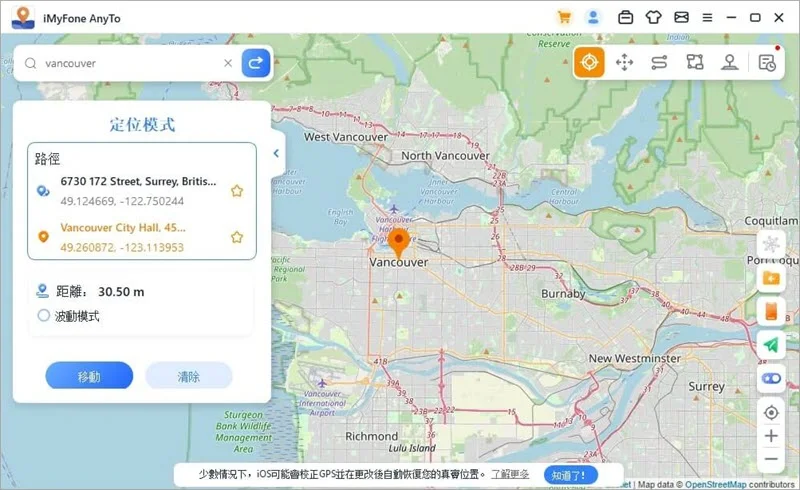Open the orange phone device icon
The width and height of the screenshot is (800, 490).
tap(771, 311)
